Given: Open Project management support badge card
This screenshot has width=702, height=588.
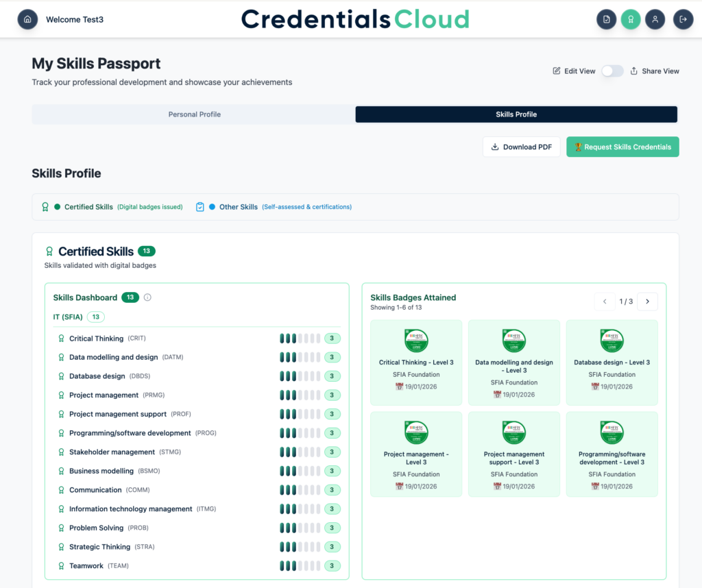Looking at the screenshot, I should [x=514, y=454].
